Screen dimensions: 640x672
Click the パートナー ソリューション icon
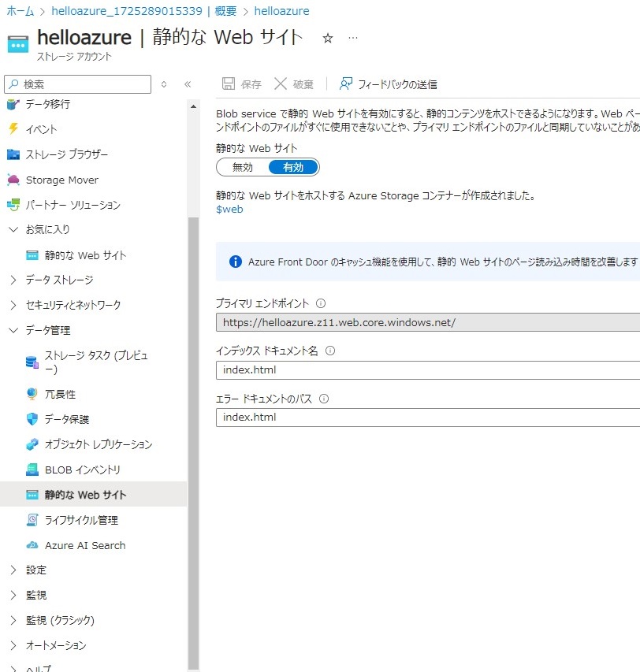(13, 205)
